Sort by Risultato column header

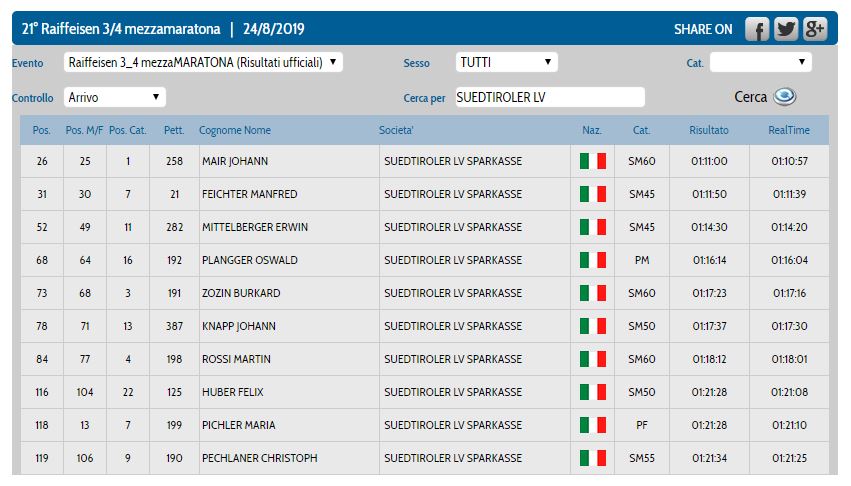pyautogui.click(x=708, y=130)
